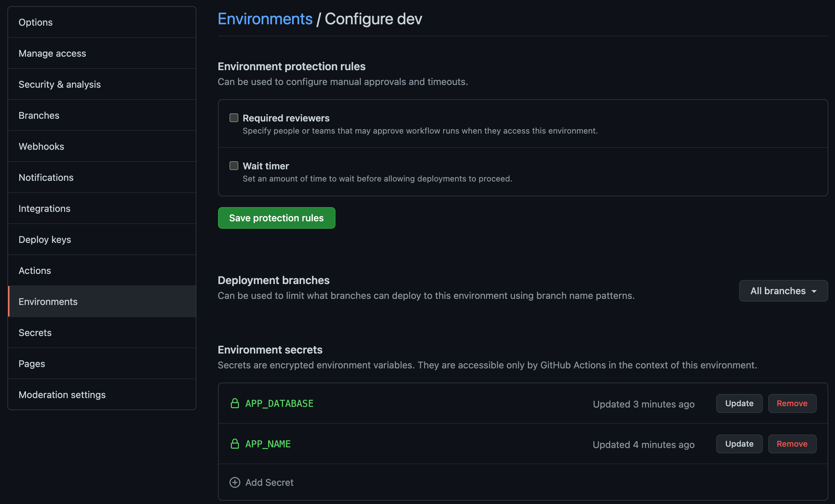Open the All branches dropdown
Screen dimensions: 835x504
[x=783, y=291]
